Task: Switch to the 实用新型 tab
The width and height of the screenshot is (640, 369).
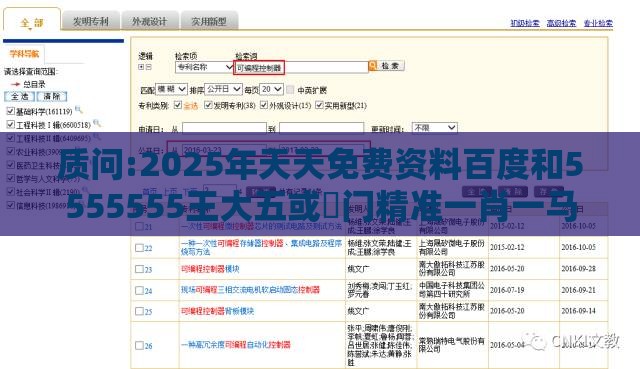Action: pyautogui.click(x=209, y=21)
